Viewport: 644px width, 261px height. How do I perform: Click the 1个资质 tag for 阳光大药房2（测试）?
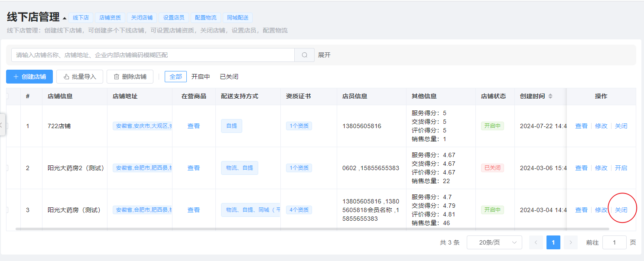pos(299,168)
